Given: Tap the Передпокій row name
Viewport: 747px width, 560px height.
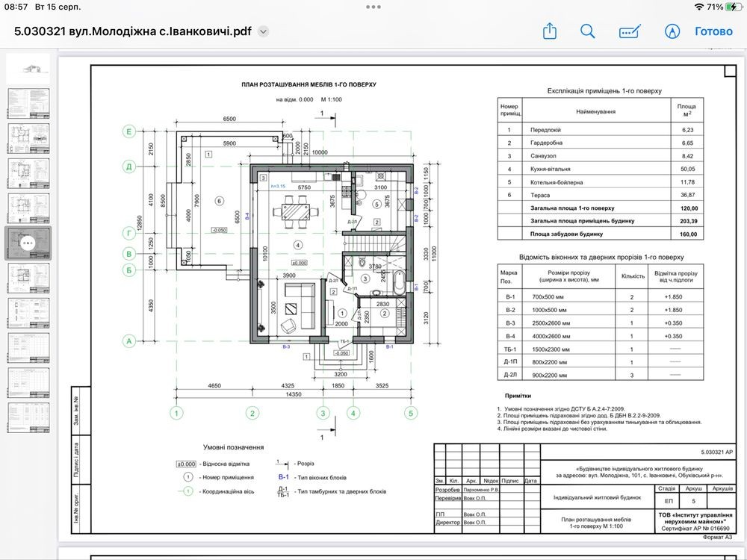Looking at the screenshot, I should point(545,129).
